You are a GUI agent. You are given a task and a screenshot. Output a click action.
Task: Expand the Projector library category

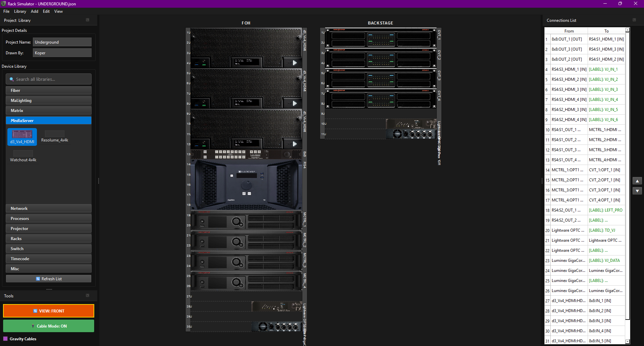click(x=49, y=229)
